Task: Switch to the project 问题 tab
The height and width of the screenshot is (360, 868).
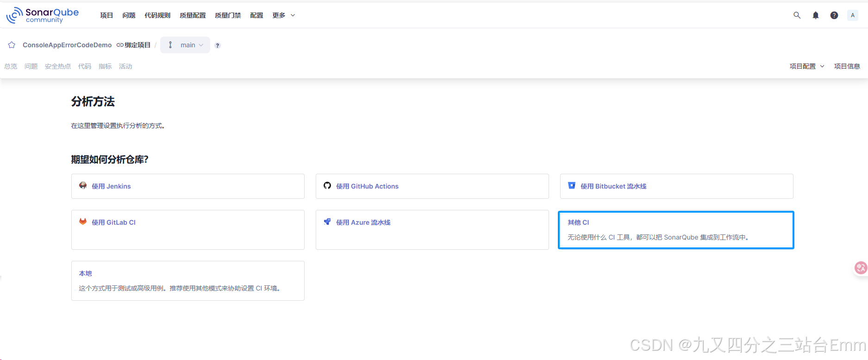Action: coord(31,66)
